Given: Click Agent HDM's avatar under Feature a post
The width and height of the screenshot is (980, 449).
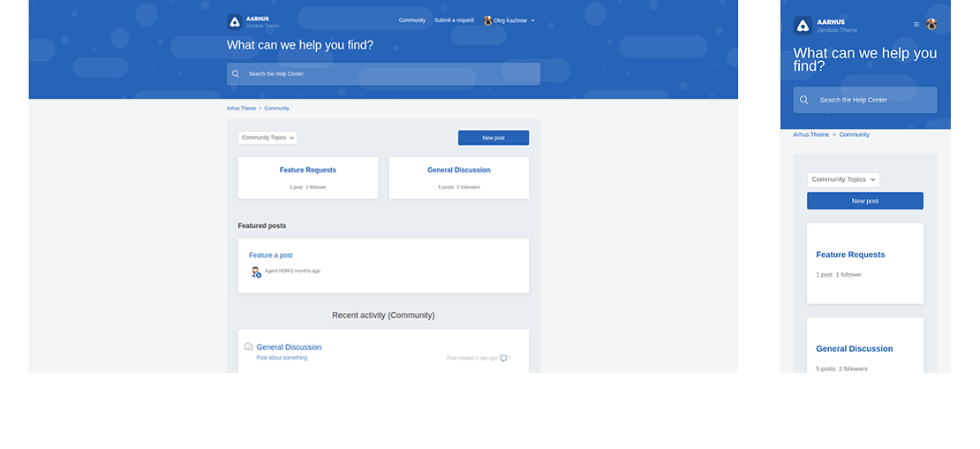Looking at the screenshot, I should click(x=255, y=272).
